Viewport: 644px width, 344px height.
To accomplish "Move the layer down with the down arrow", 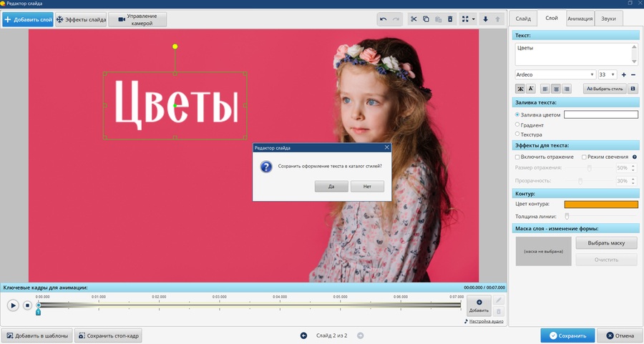I will [486, 19].
